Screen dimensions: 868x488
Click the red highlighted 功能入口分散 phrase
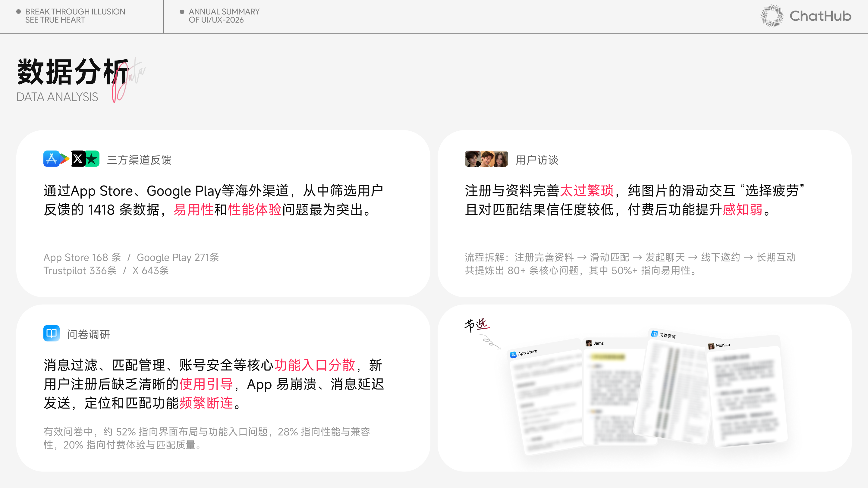pyautogui.click(x=315, y=365)
